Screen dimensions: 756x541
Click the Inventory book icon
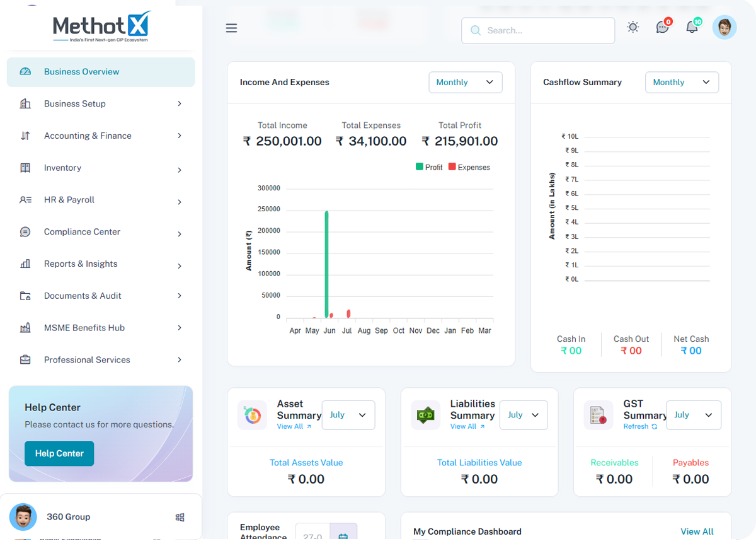click(x=25, y=168)
